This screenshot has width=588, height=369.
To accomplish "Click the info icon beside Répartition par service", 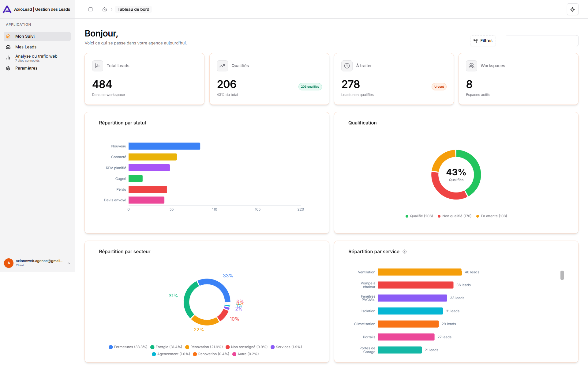I will 404,252.
